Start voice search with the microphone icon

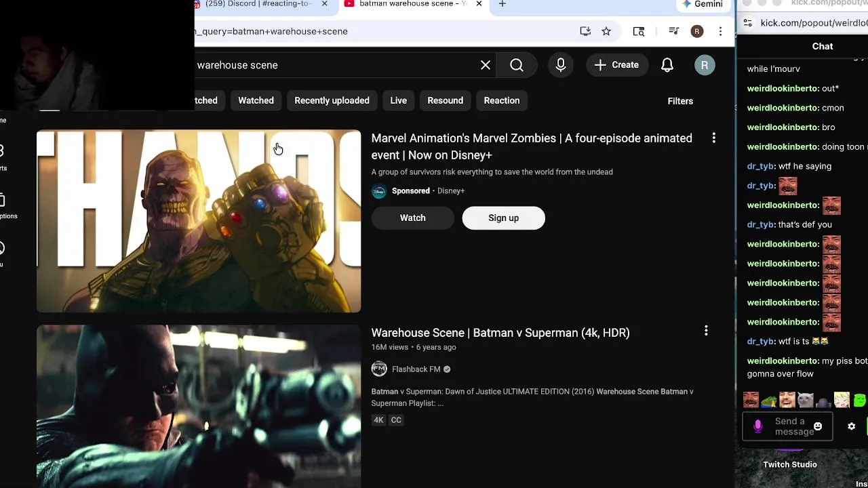(561, 65)
